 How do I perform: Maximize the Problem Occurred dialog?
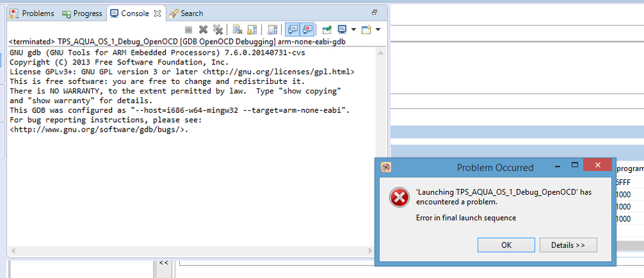tap(575, 165)
